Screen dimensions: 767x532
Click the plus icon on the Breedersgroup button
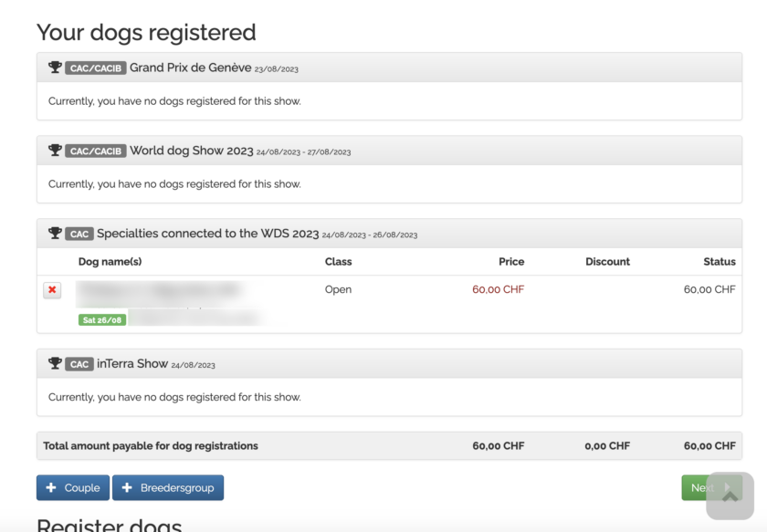(128, 487)
